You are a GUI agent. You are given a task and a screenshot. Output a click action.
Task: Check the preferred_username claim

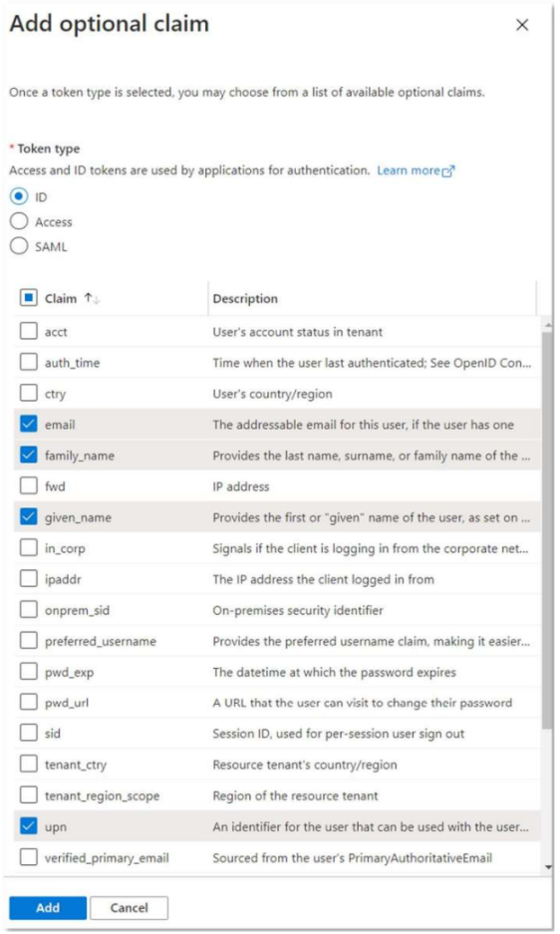point(29,641)
